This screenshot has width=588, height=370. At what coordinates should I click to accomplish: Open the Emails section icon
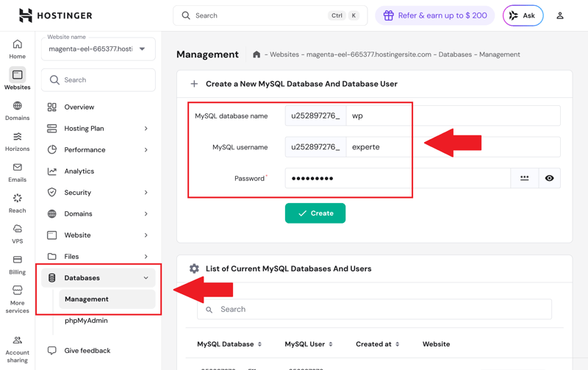(x=17, y=168)
